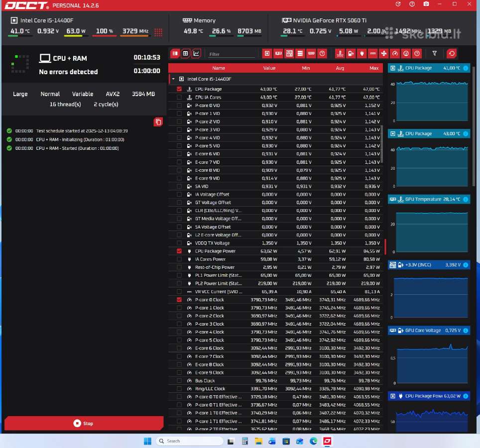Switch to the table sensor view icon

(x=186, y=54)
